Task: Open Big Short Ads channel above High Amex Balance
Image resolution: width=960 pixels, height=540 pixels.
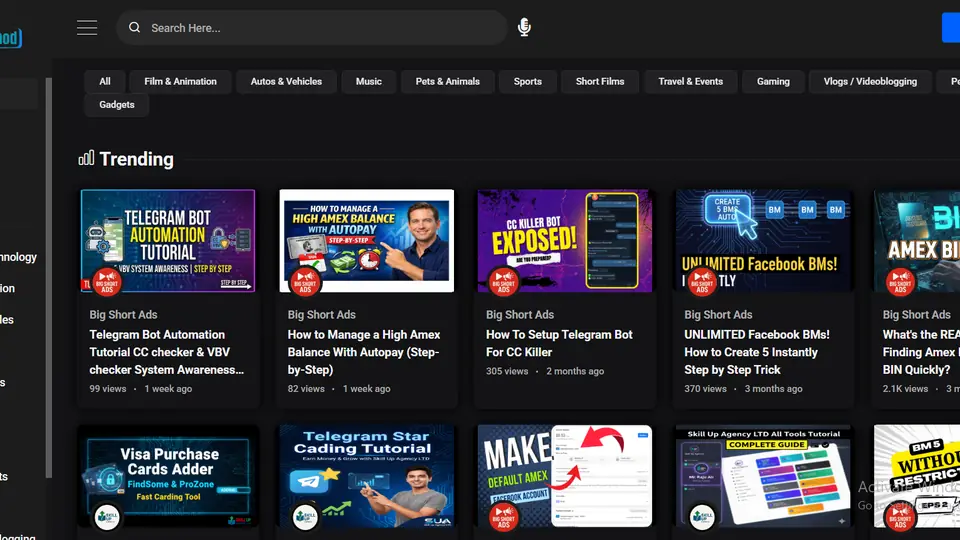Action: pos(322,315)
